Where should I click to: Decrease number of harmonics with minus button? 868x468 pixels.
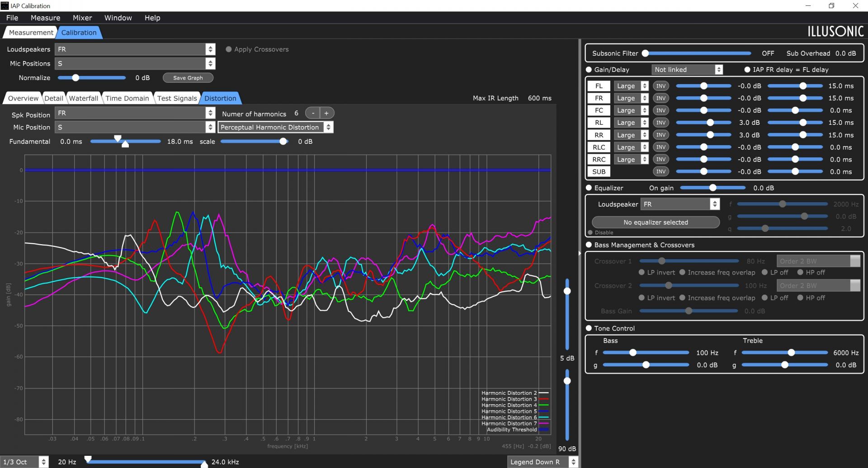click(313, 113)
